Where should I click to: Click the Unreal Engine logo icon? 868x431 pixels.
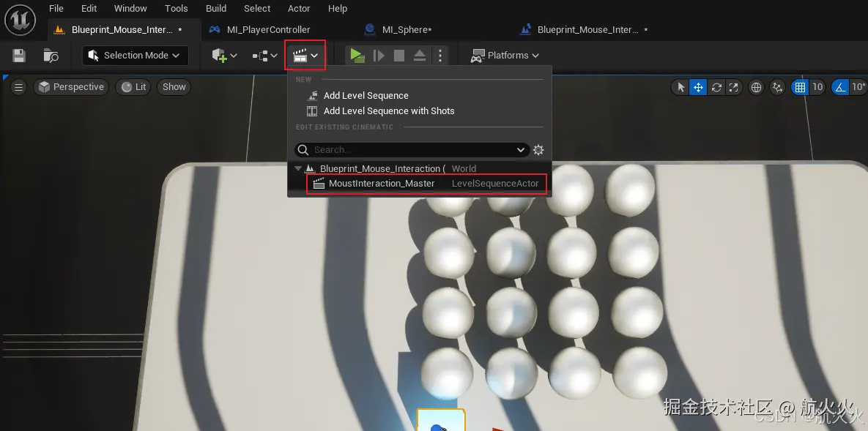[20, 19]
